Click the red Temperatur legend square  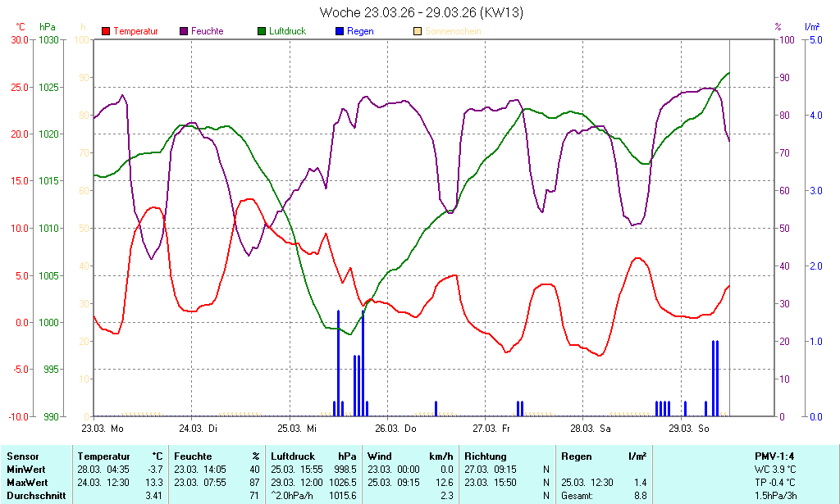[x=106, y=31]
